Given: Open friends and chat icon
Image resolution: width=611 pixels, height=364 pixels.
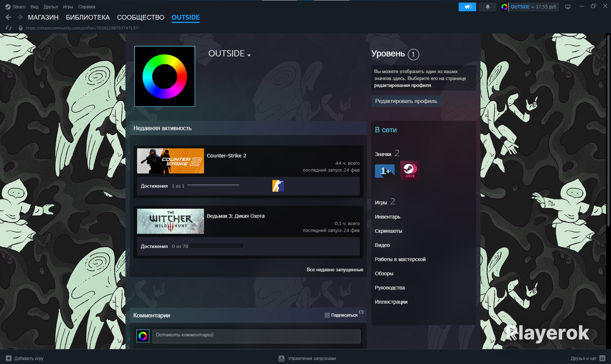Looking at the screenshot, I should tap(602, 359).
